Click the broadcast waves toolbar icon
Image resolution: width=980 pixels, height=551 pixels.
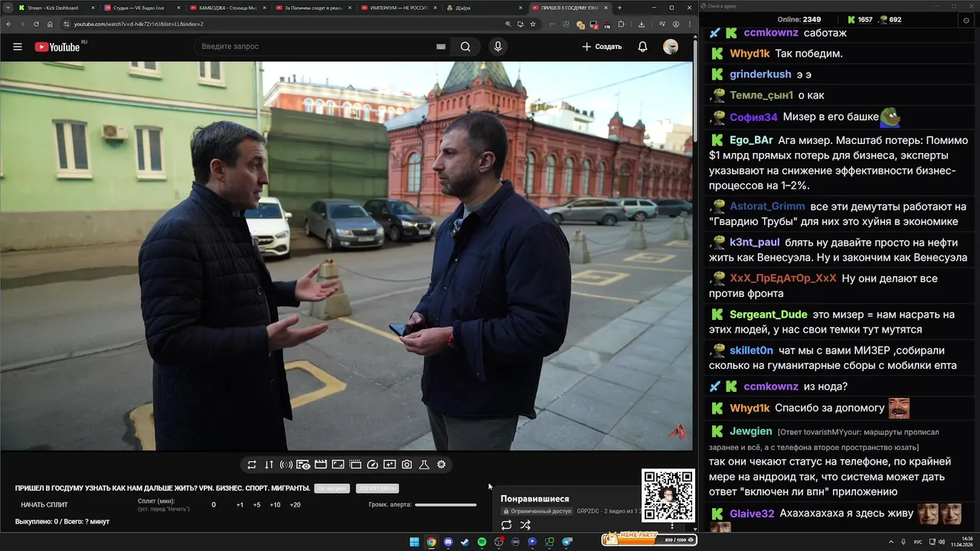click(286, 465)
